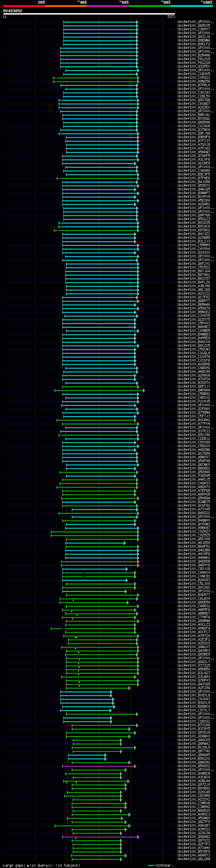Click the UniRef100_Q9S7Q6 label
The height and width of the screenshot is (868, 216).
click(x=194, y=100)
